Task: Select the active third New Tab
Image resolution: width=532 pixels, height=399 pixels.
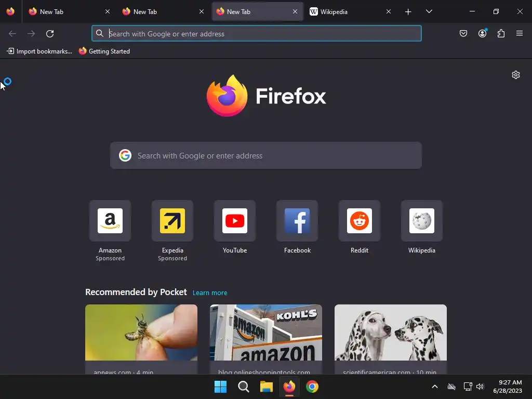Action: click(x=258, y=11)
